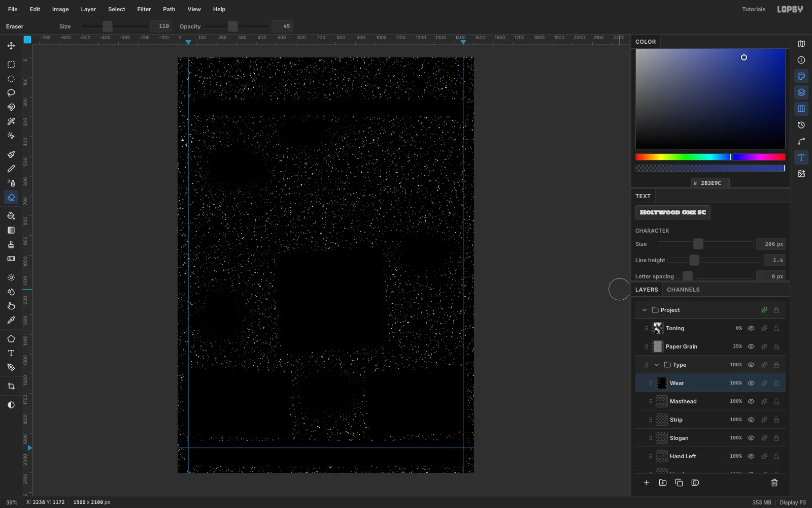The height and width of the screenshot is (508, 812).
Task: Select the Shape polygon tool
Action: pos(11,339)
